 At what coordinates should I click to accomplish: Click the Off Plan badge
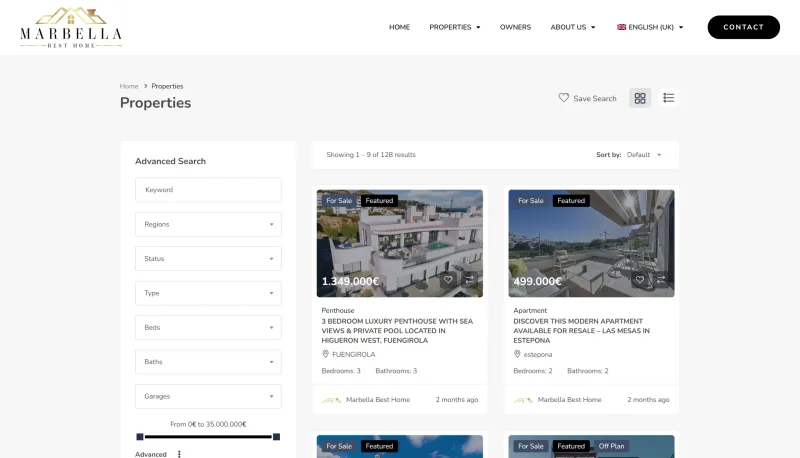[611, 446]
